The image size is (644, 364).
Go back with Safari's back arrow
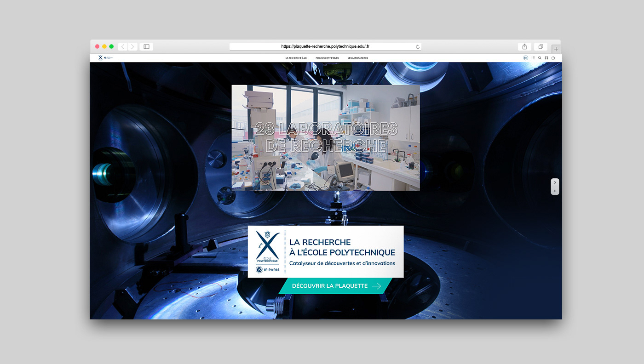123,46
